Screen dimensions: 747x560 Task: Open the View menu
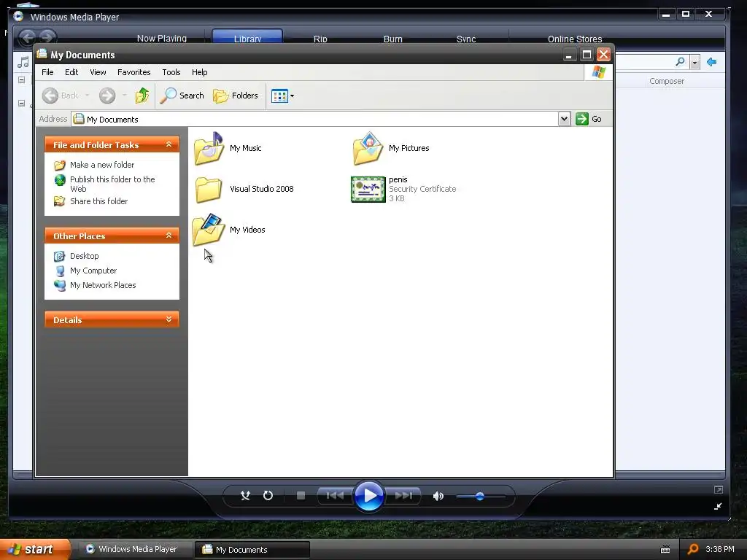point(98,72)
